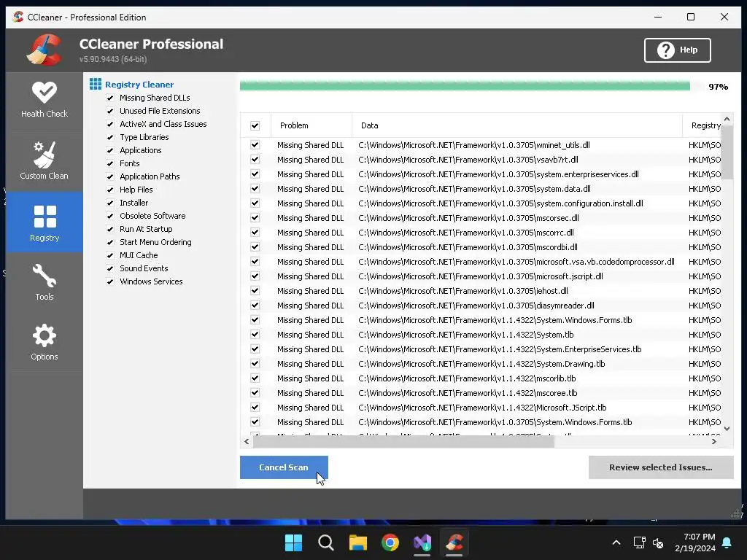The image size is (747, 560).
Task: Open Visual Studio from taskbar
Action: [422, 542]
